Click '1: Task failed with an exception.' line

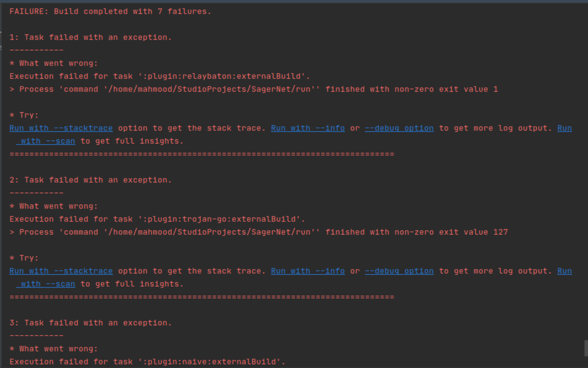(x=91, y=37)
